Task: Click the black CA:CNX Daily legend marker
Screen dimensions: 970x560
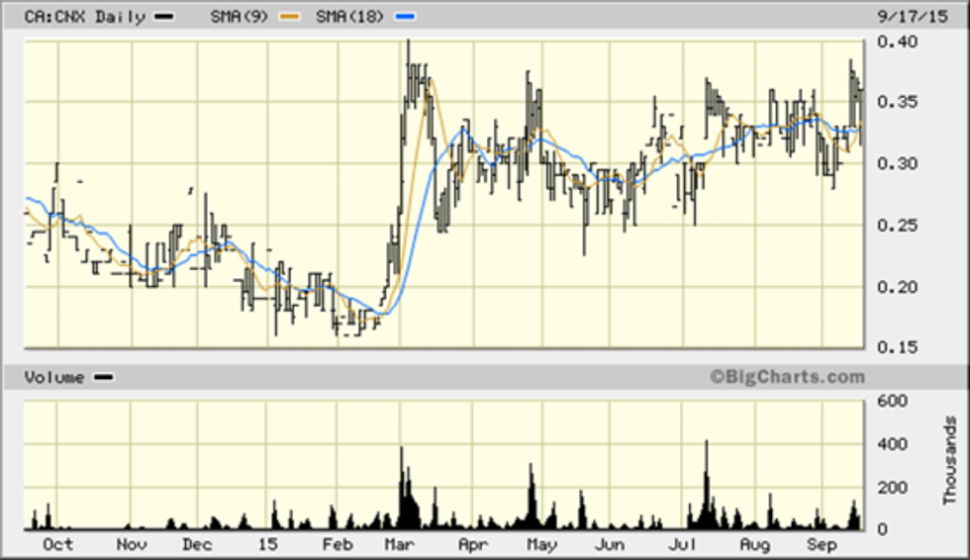Action: click(x=164, y=17)
